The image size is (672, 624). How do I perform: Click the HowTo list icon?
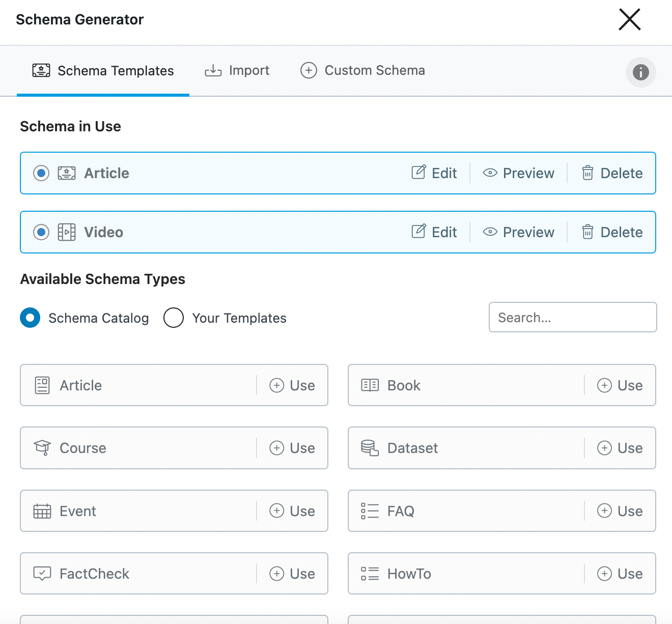pyautogui.click(x=370, y=574)
